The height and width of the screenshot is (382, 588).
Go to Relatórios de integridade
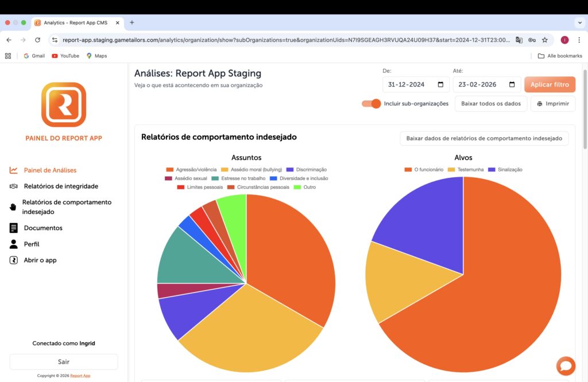[61, 186]
